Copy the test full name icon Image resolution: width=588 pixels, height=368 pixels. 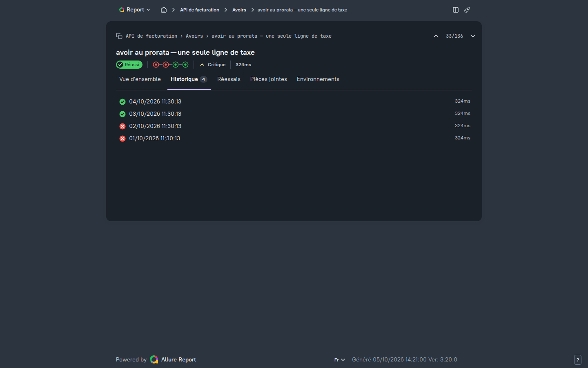pyautogui.click(x=119, y=36)
